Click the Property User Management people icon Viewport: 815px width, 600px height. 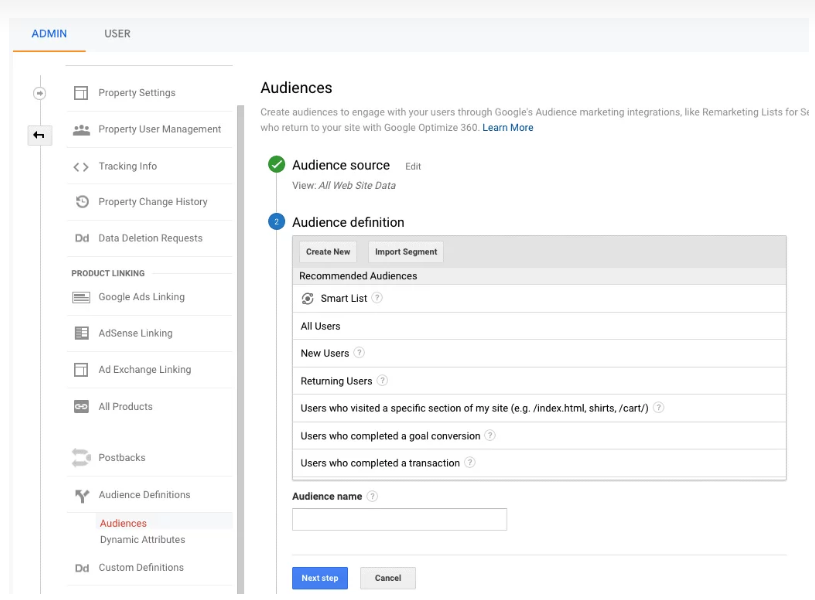point(81,129)
